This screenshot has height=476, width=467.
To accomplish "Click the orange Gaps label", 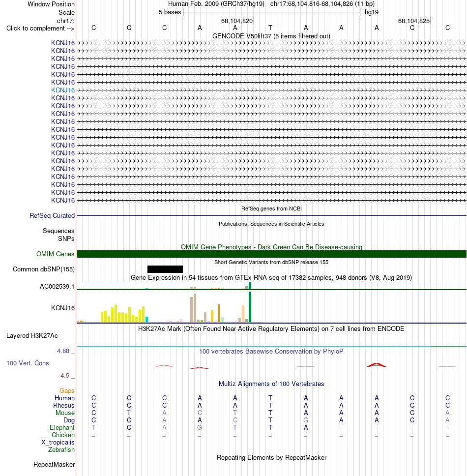I will point(67,391).
